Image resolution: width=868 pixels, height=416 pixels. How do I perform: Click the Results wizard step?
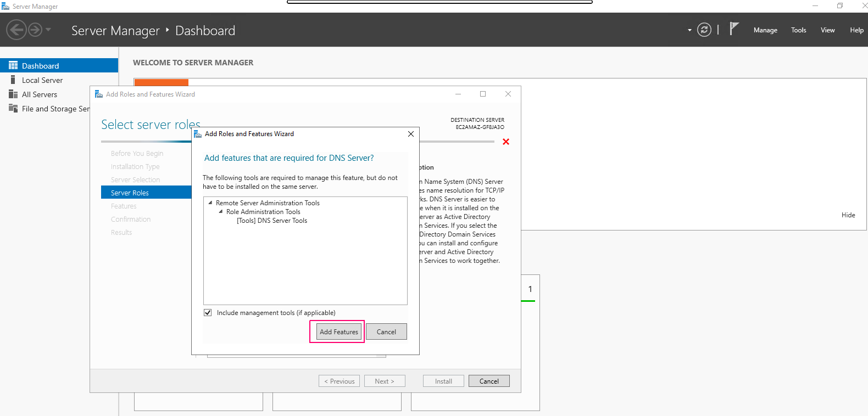coord(121,232)
